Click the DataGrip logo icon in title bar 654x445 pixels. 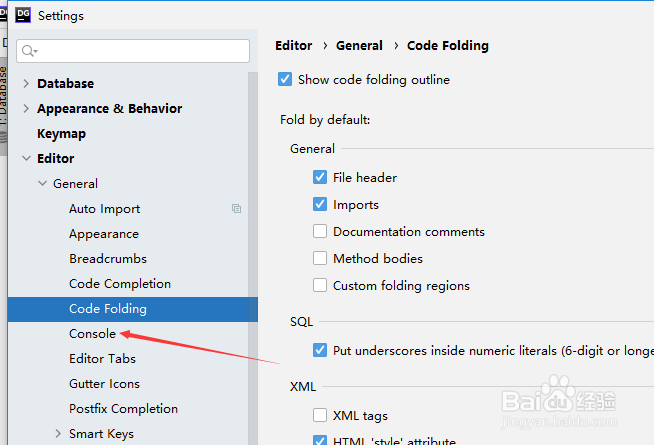(21, 15)
